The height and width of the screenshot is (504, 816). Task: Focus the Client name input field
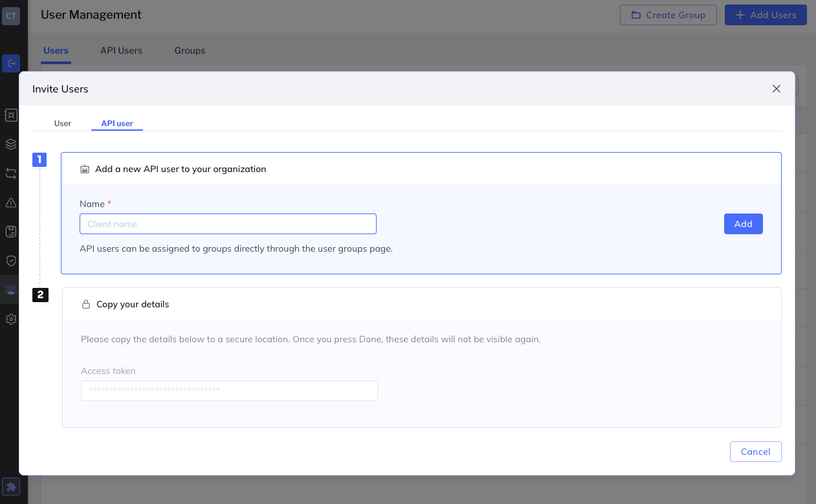coord(228,224)
